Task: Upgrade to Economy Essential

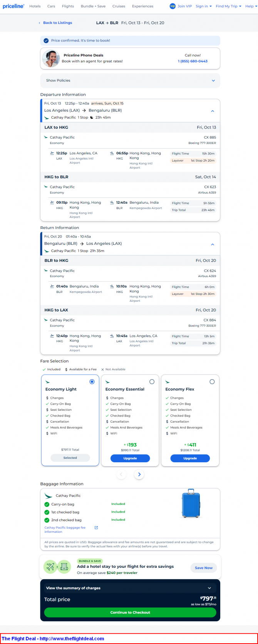Action: (x=130, y=458)
